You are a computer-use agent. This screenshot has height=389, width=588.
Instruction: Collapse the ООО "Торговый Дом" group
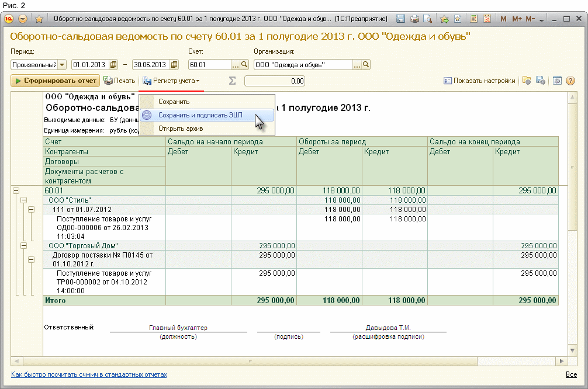coord(24,246)
